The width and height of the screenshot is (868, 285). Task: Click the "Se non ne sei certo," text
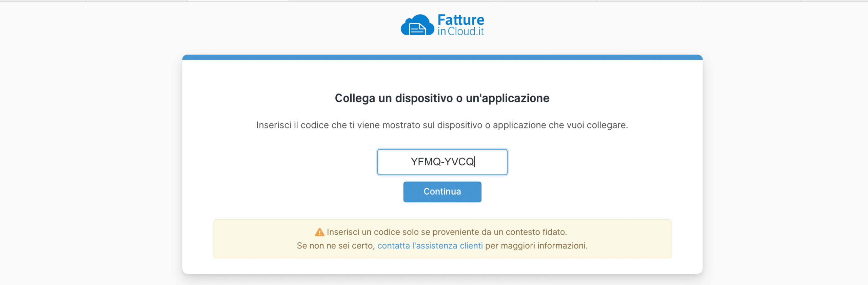(336, 246)
